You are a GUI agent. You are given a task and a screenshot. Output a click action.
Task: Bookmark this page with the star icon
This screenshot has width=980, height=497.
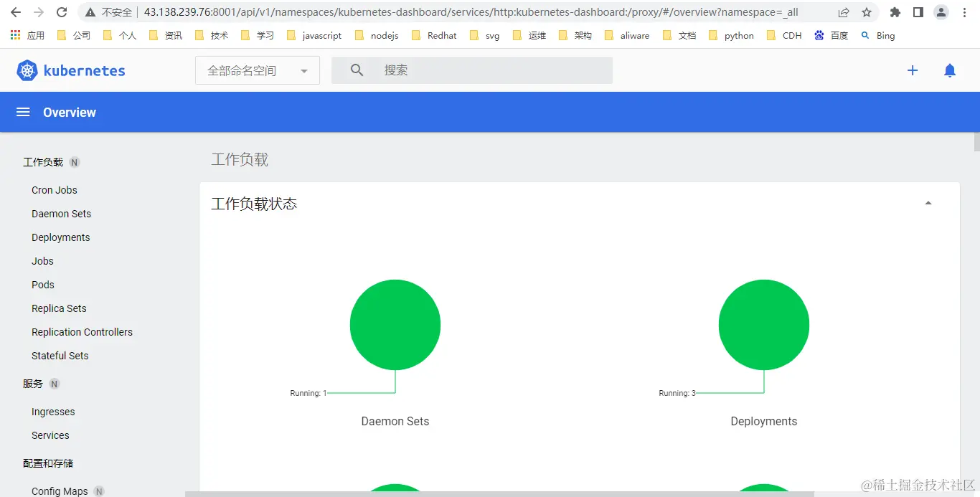pos(867,12)
